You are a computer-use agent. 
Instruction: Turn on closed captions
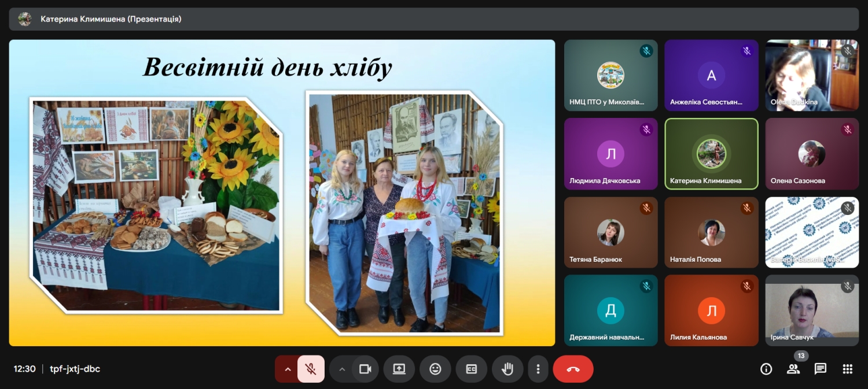click(x=471, y=369)
